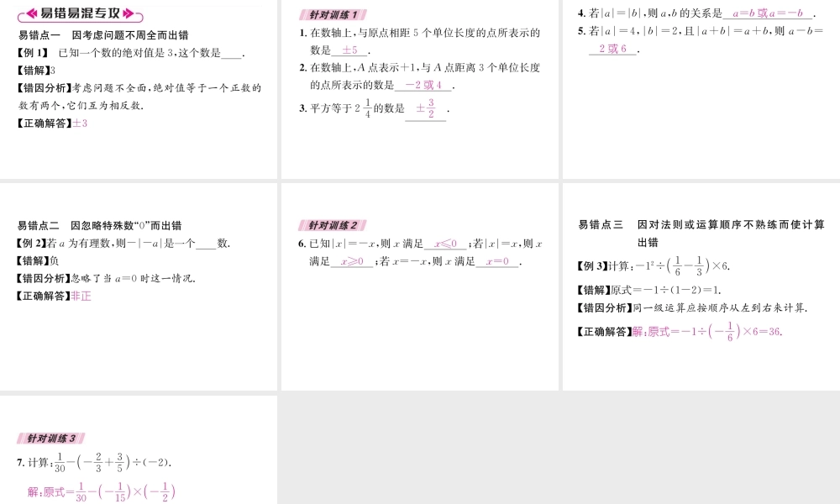Click question 5 about |a|=4, |b|=2

pos(701,39)
